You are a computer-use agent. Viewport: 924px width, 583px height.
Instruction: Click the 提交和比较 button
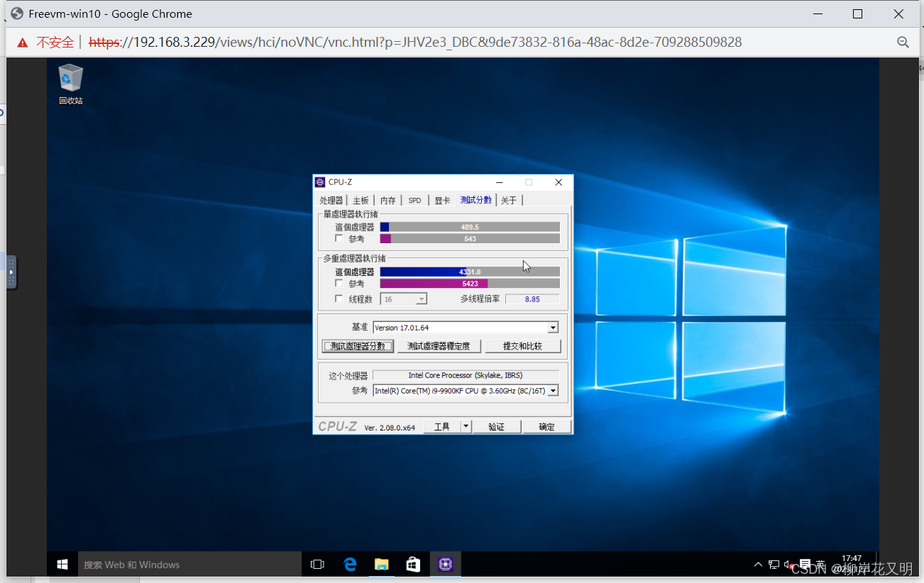click(522, 346)
